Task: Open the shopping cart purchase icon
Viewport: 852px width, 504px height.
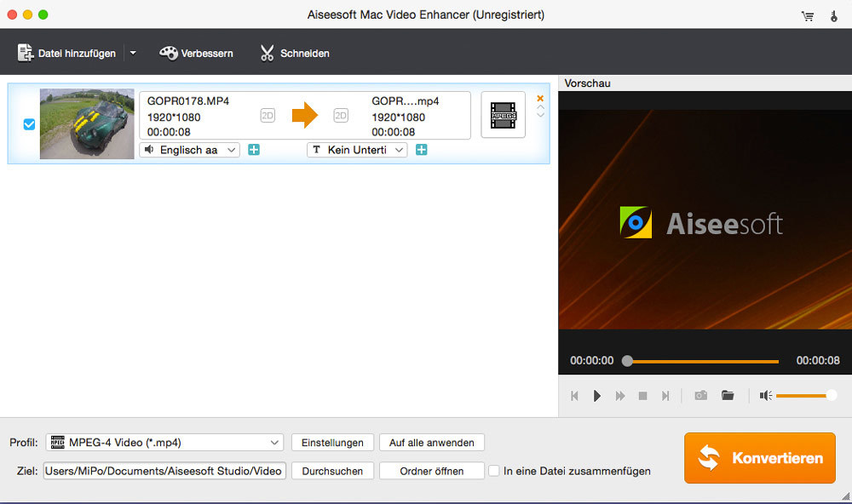Action: tap(808, 16)
